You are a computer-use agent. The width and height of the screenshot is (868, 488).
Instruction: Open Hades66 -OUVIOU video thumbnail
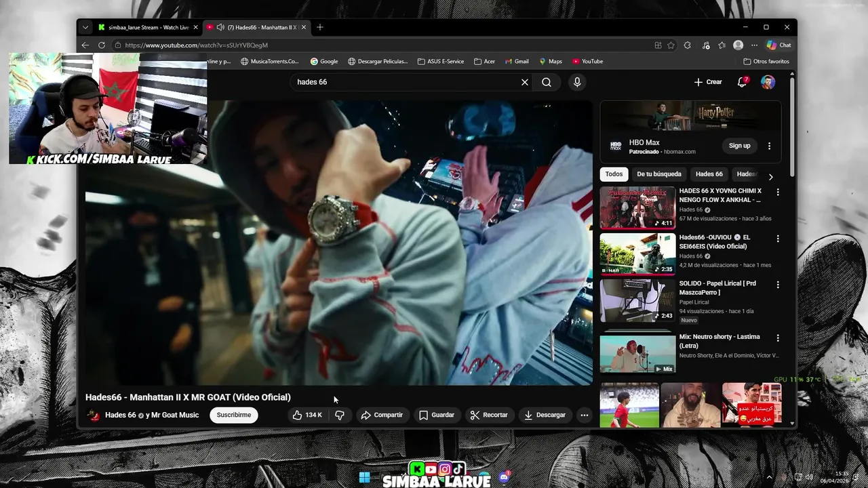637,253
